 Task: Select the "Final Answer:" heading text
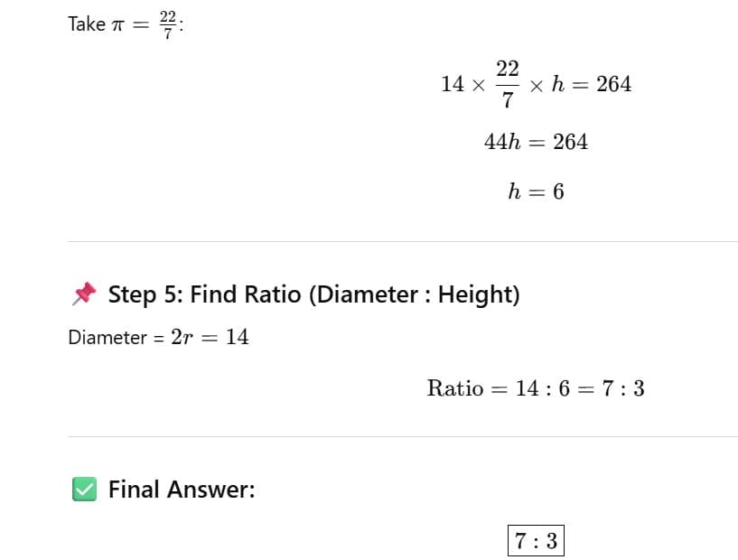pyautogui.click(x=182, y=490)
